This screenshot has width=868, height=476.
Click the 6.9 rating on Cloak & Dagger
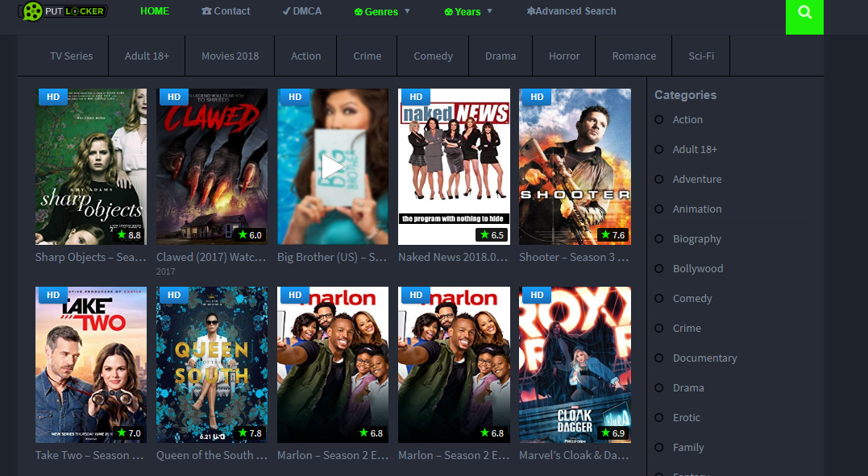[x=613, y=433]
